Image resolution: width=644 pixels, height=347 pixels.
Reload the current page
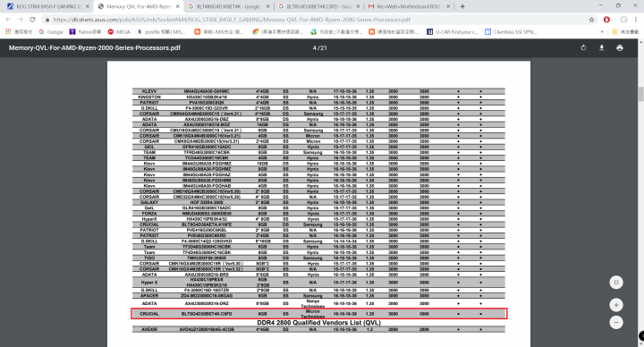[32, 20]
